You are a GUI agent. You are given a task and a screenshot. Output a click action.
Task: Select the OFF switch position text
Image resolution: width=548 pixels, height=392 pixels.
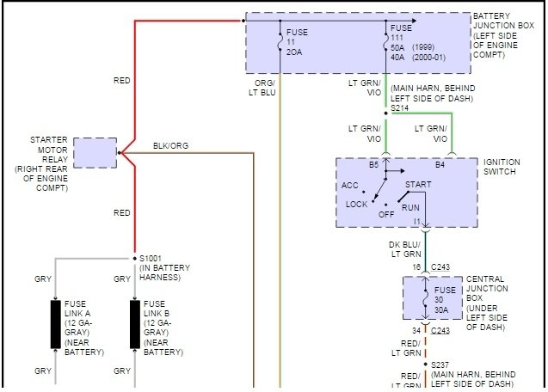point(386,215)
